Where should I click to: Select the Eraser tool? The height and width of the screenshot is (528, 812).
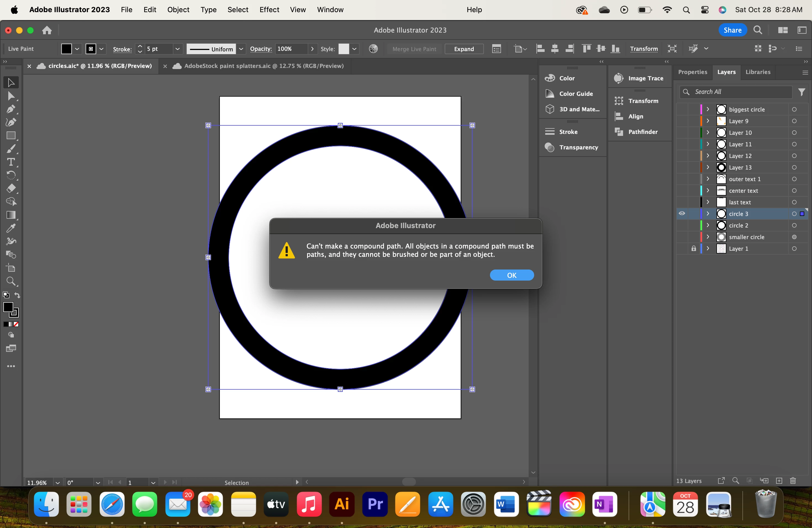click(x=11, y=189)
